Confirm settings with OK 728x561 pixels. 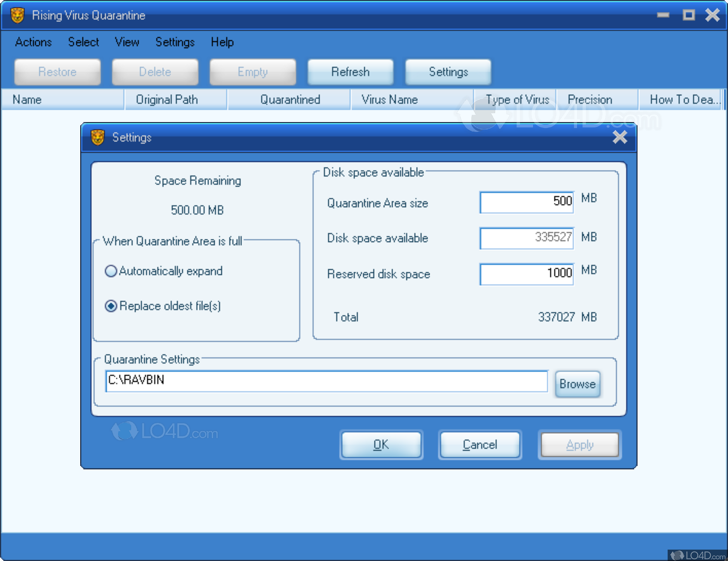pos(381,445)
